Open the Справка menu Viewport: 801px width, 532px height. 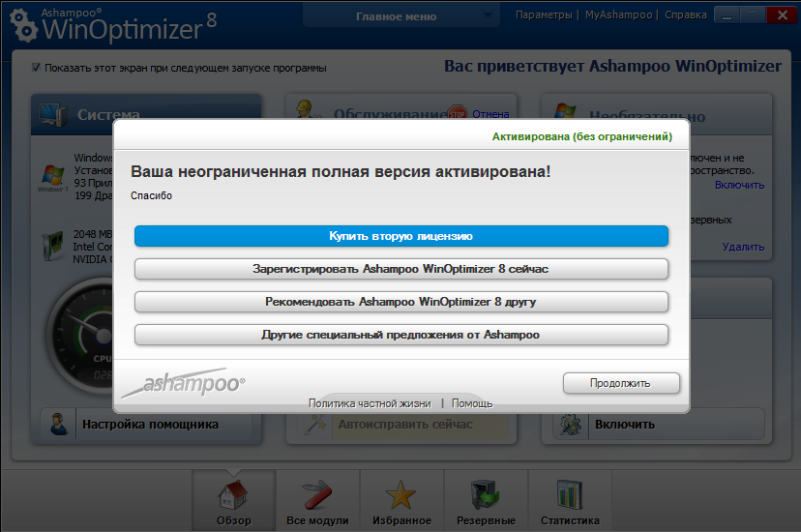click(x=685, y=15)
